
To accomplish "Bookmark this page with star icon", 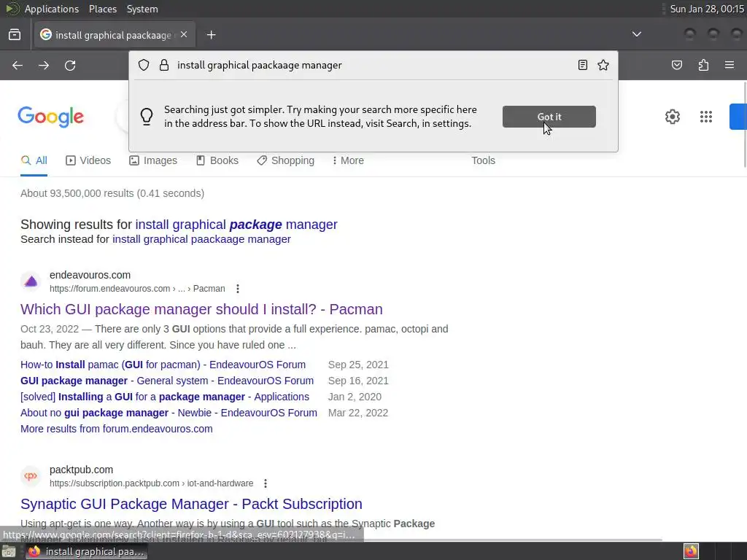I will point(603,65).
